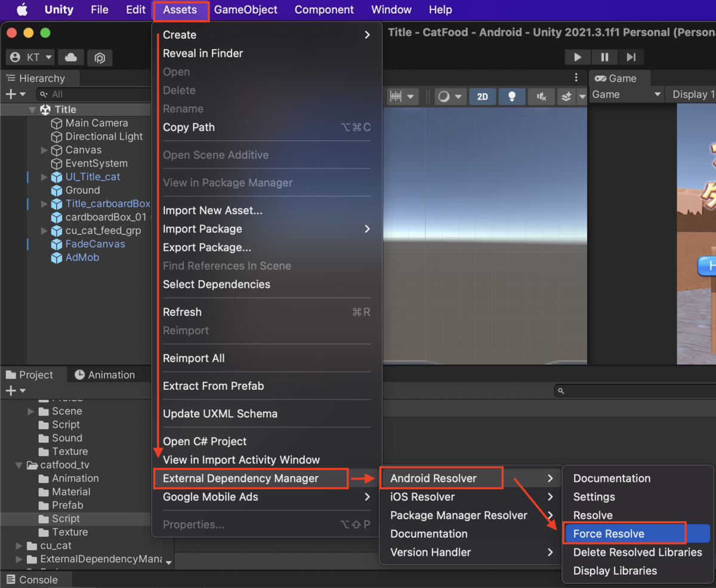Select the Sound folder
Screen dimensions: 716x588
point(67,438)
